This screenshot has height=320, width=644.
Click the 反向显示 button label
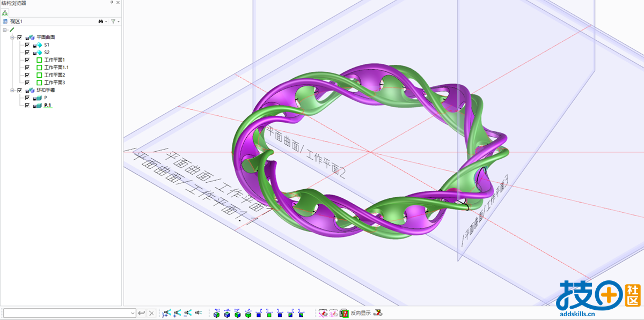361,312
